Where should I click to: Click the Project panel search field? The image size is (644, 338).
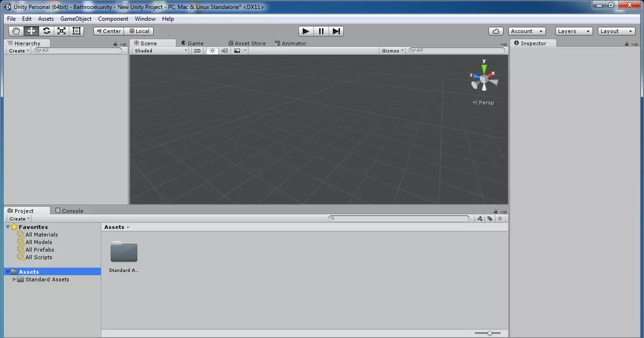coord(399,219)
